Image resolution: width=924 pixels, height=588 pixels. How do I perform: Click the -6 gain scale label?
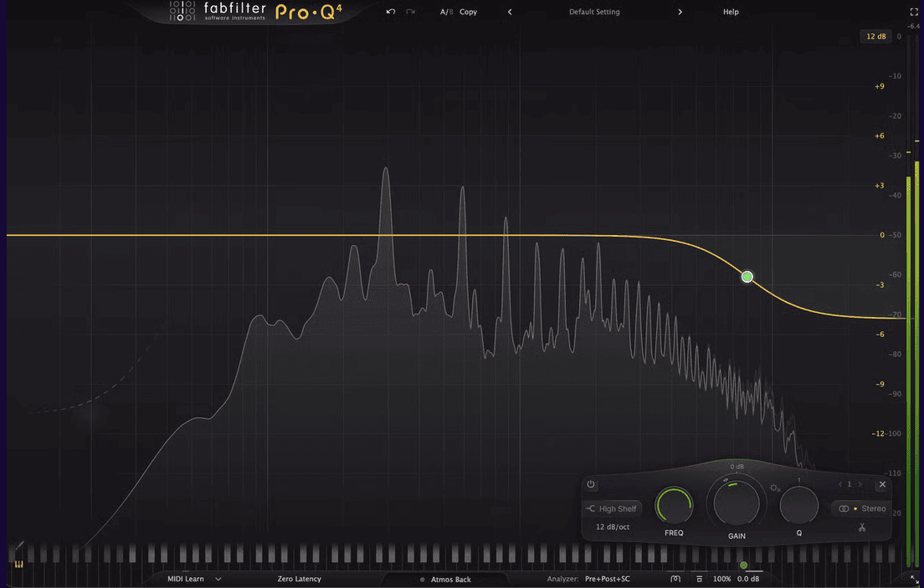coord(880,334)
